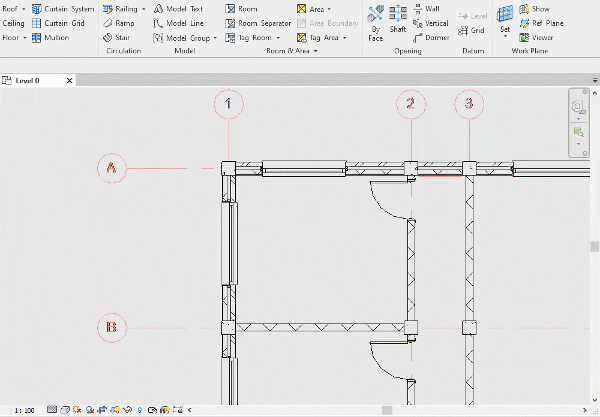Click the Ceiling button
The width and height of the screenshot is (600, 417).
pos(13,23)
